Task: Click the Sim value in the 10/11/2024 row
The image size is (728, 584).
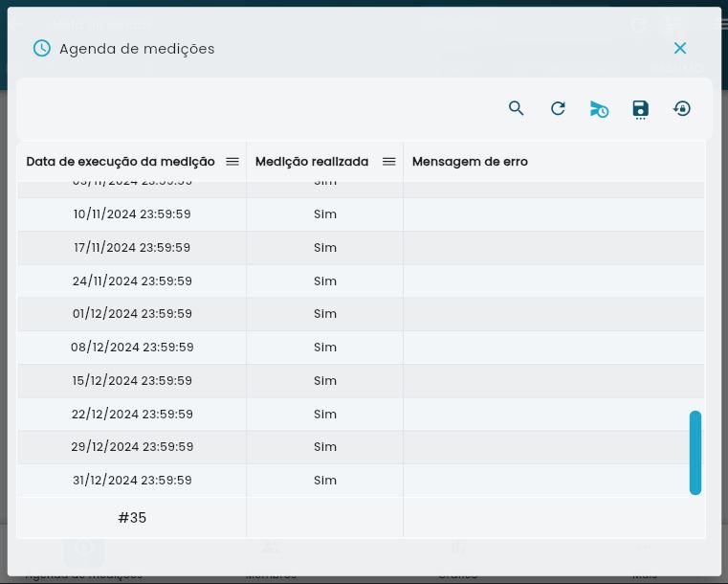Action: pyautogui.click(x=325, y=214)
